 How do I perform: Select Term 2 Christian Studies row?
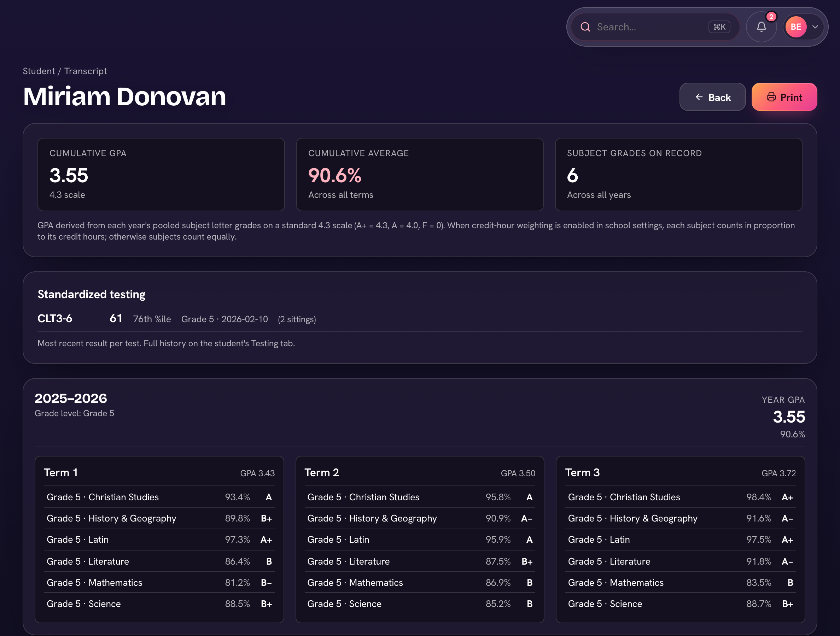coord(420,497)
